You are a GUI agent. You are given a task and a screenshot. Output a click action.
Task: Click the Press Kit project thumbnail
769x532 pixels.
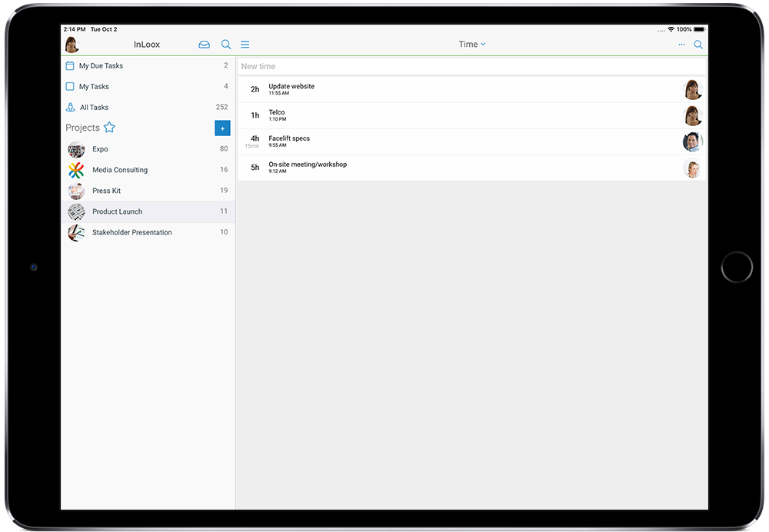(x=76, y=191)
